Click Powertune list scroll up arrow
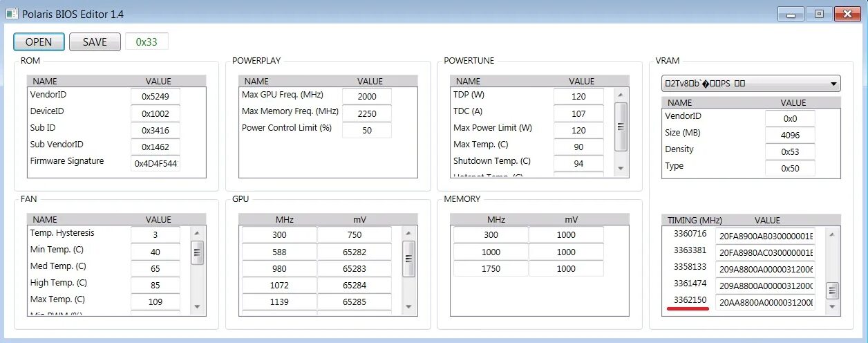868x343 pixels. click(621, 95)
